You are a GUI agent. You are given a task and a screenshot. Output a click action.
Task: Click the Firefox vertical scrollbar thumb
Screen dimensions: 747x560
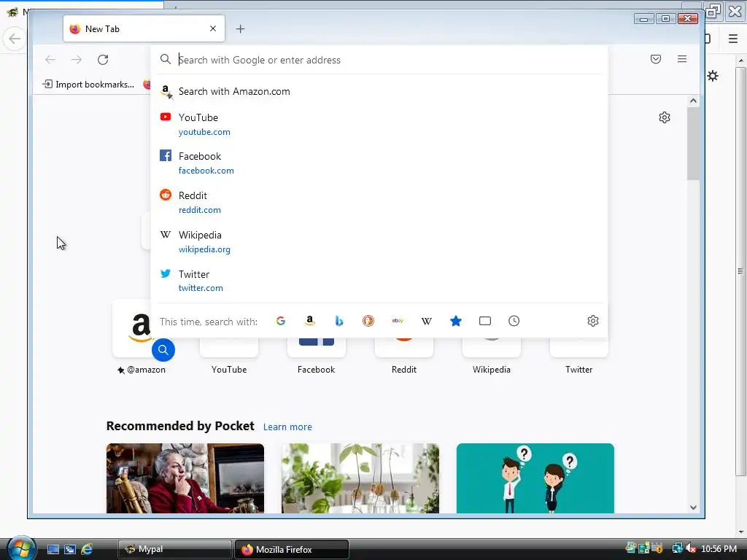tap(693, 144)
